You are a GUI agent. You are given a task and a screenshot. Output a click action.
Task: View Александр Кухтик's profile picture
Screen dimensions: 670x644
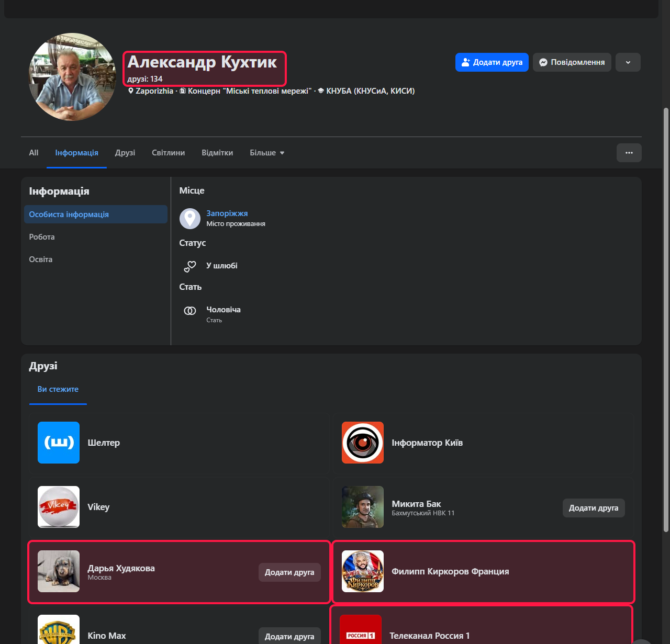tap(73, 77)
